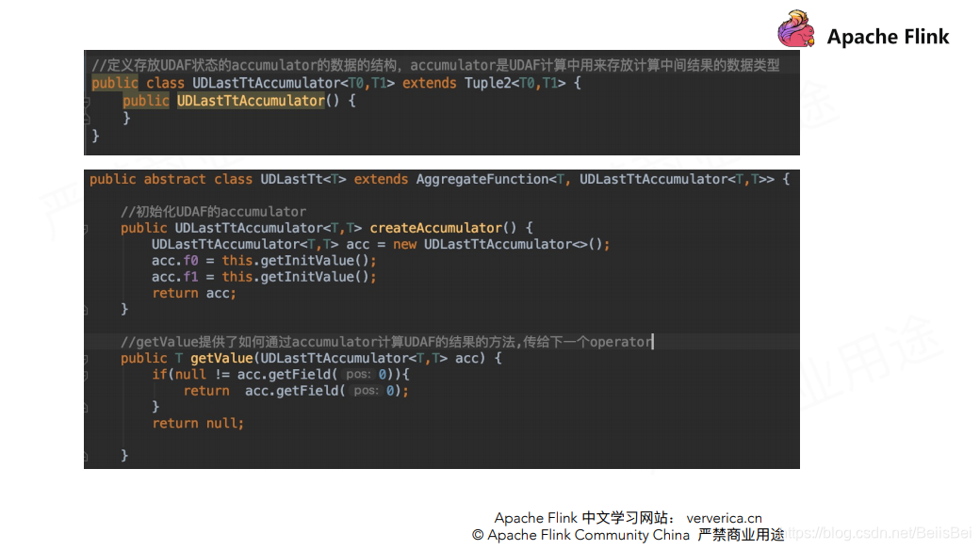The image size is (980, 550).
Task: Click the "extends" keyword before Tuple2
Action: coord(430,83)
